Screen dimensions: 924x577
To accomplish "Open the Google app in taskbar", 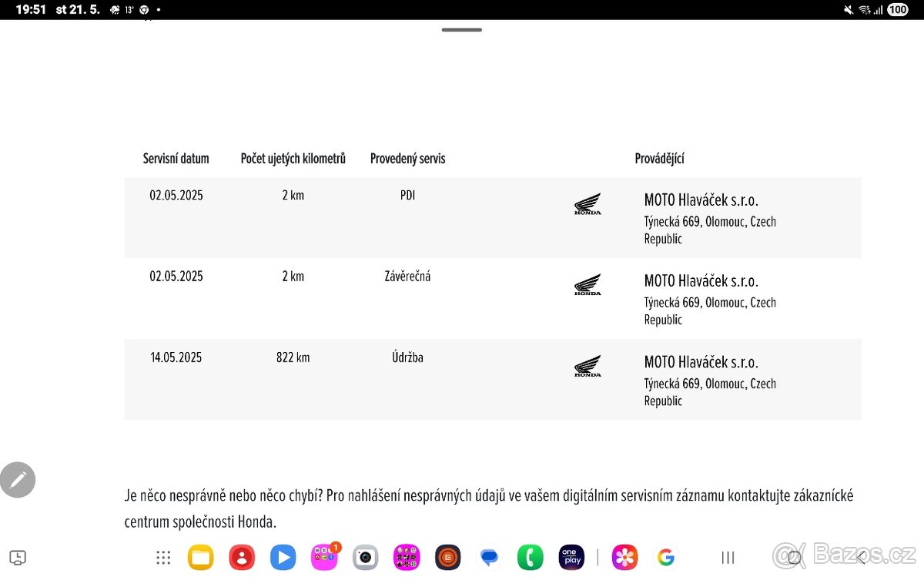I will pyautogui.click(x=666, y=557).
